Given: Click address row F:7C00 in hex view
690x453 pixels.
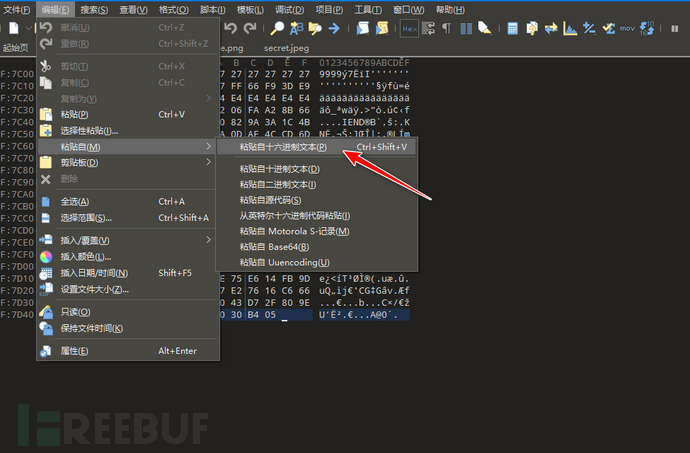Looking at the screenshot, I should click(x=17, y=74).
